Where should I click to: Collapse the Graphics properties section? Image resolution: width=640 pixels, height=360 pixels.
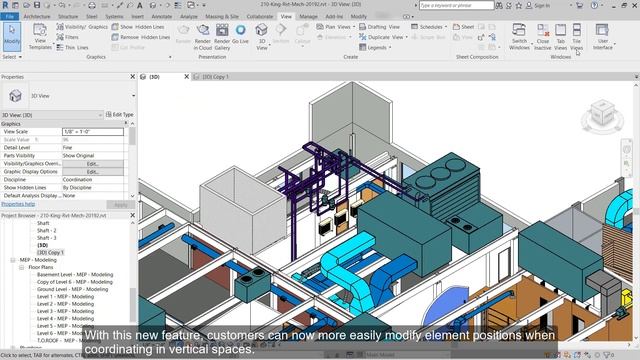pos(126,123)
